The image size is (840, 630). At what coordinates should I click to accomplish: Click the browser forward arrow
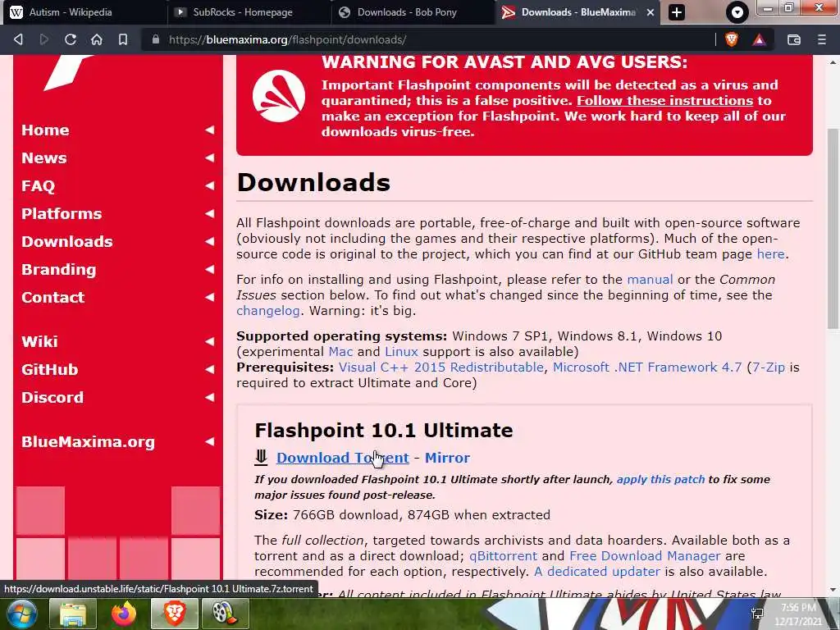pyautogui.click(x=44, y=39)
